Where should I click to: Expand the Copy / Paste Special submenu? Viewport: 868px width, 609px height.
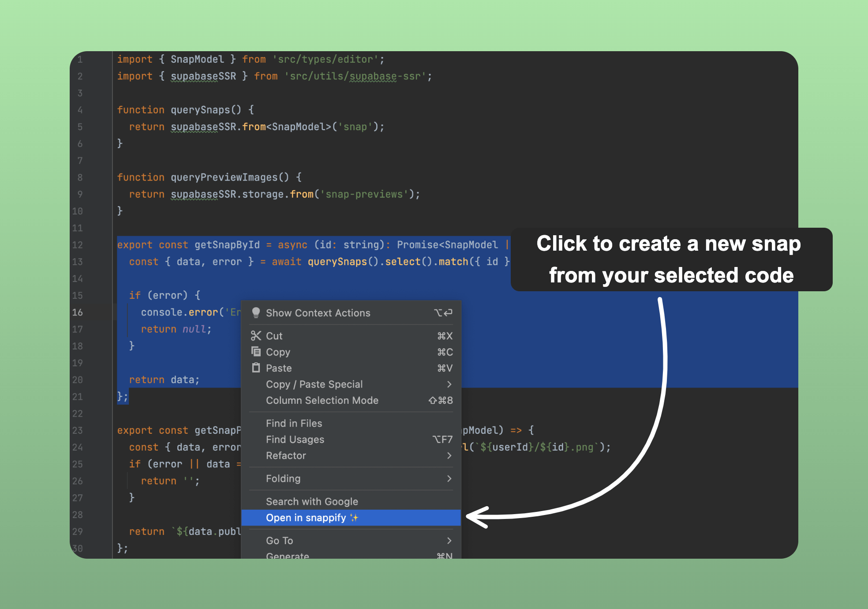[x=314, y=384]
